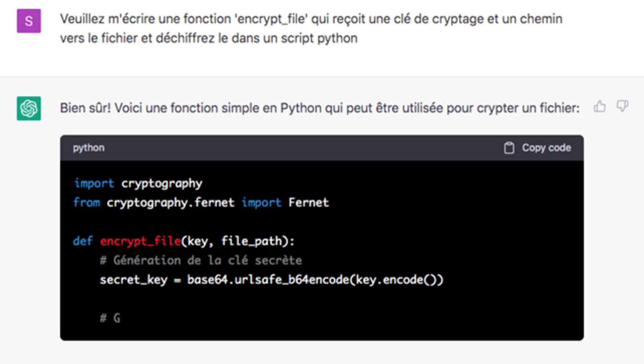Click the blue def keyword in code

(x=83, y=241)
